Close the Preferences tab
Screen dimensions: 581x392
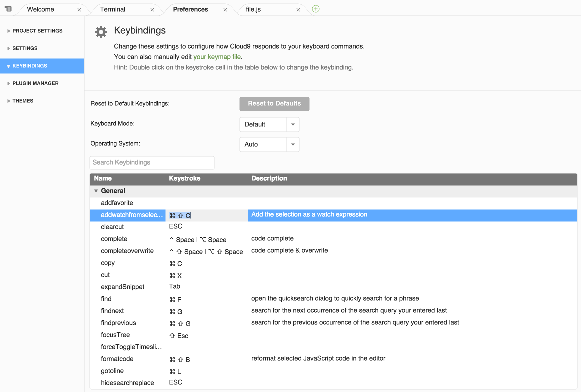coord(225,10)
